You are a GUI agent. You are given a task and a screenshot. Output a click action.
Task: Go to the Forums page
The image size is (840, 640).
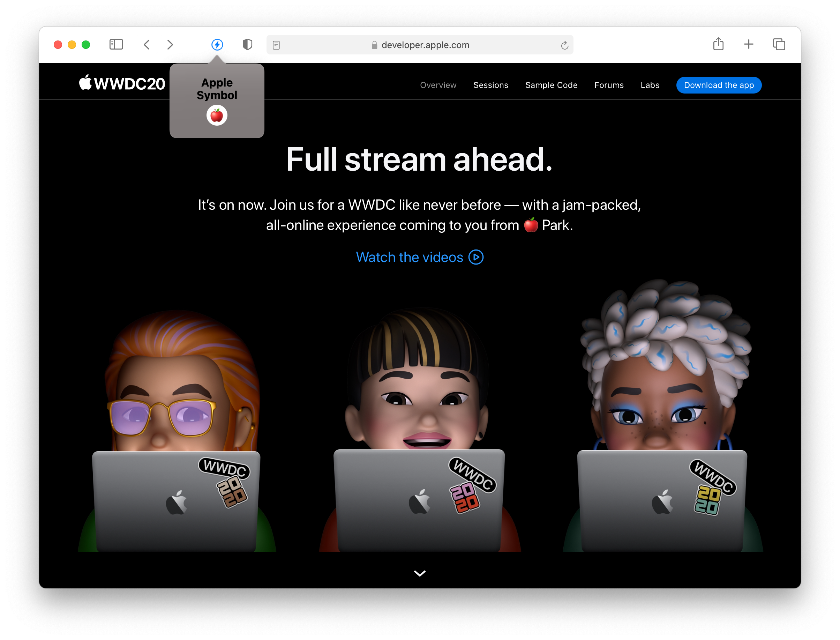[608, 85]
